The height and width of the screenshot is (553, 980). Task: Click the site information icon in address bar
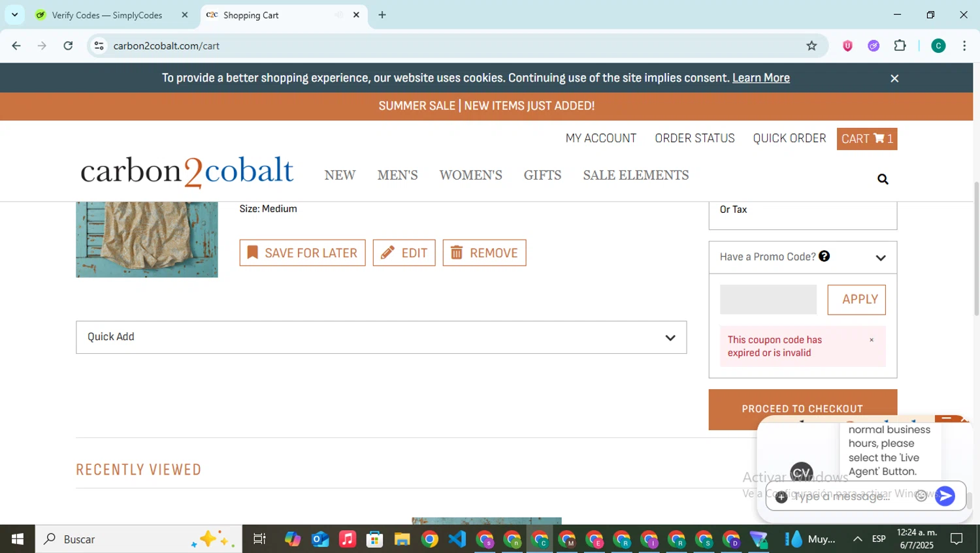click(99, 46)
